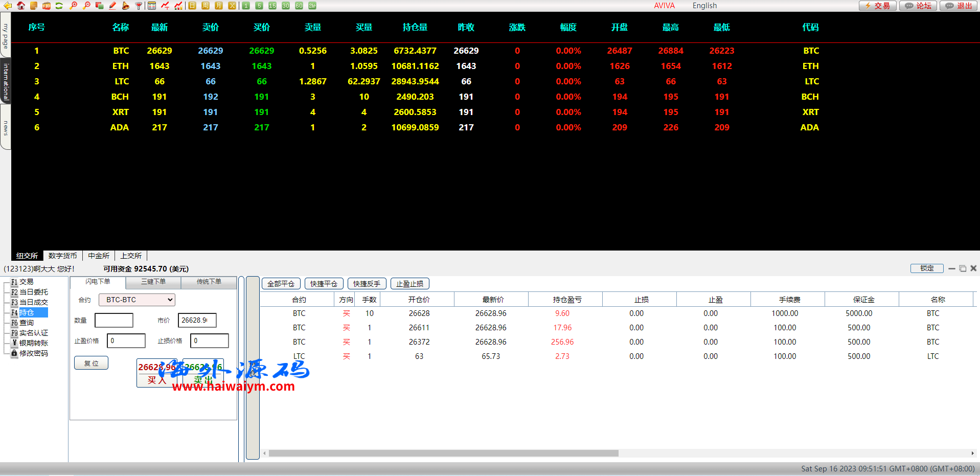Viewport: 980px width, 476px height.
Task: Click the positions table horizontal scrollbar
Action: click(x=443, y=453)
